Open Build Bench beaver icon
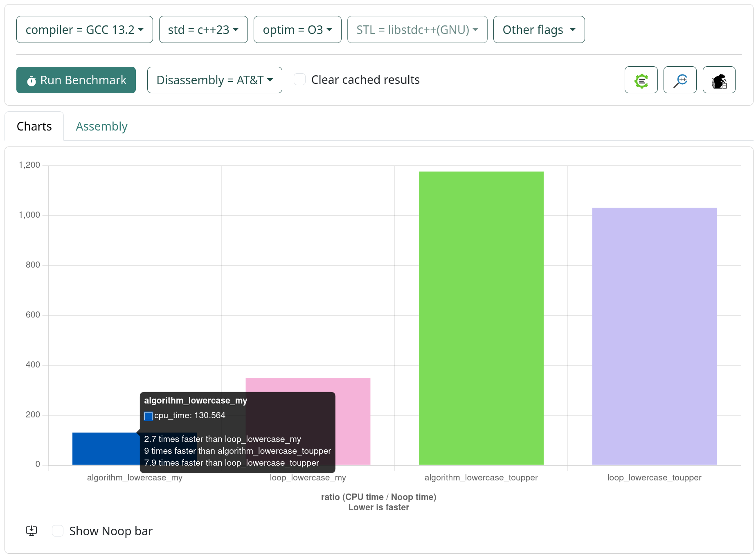Image resolution: width=756 pixels, height=559 pixels. point(719,80)
